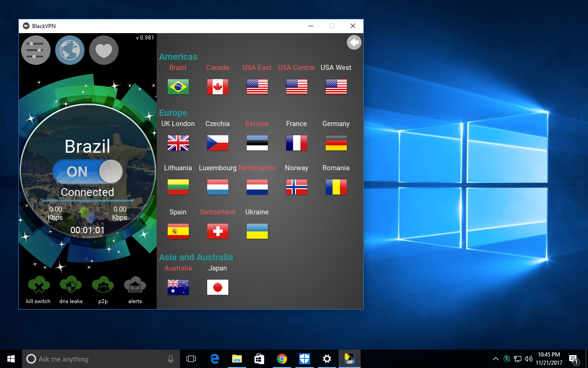Image resolution: width=588 pixels, height=368 pixels.
Task: Select the Luxembourg flag
Action: [218, 187]
